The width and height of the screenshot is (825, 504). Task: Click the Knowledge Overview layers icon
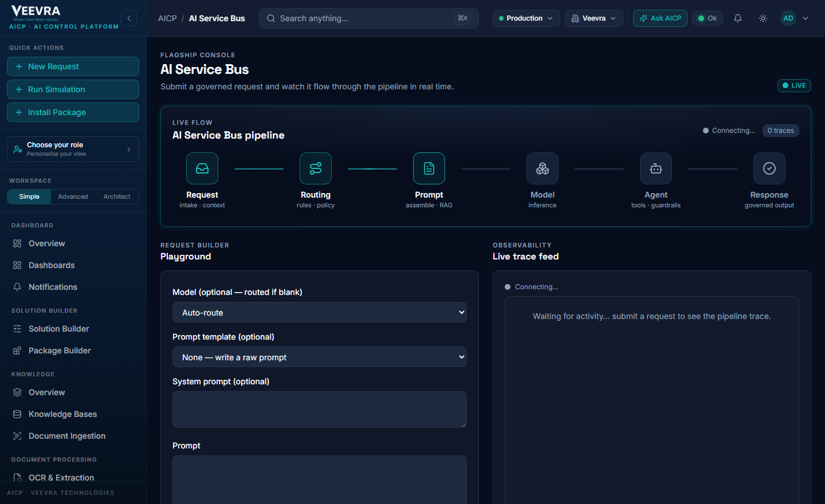17,392
